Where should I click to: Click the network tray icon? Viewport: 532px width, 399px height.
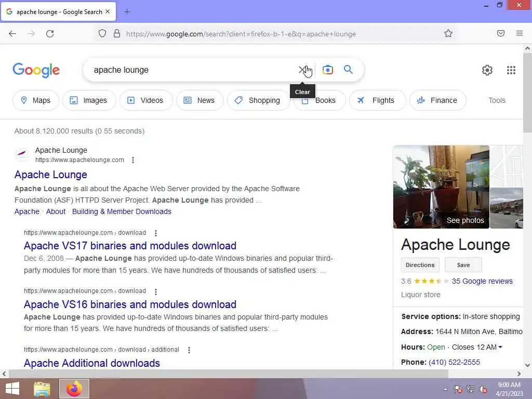(471, 389)
